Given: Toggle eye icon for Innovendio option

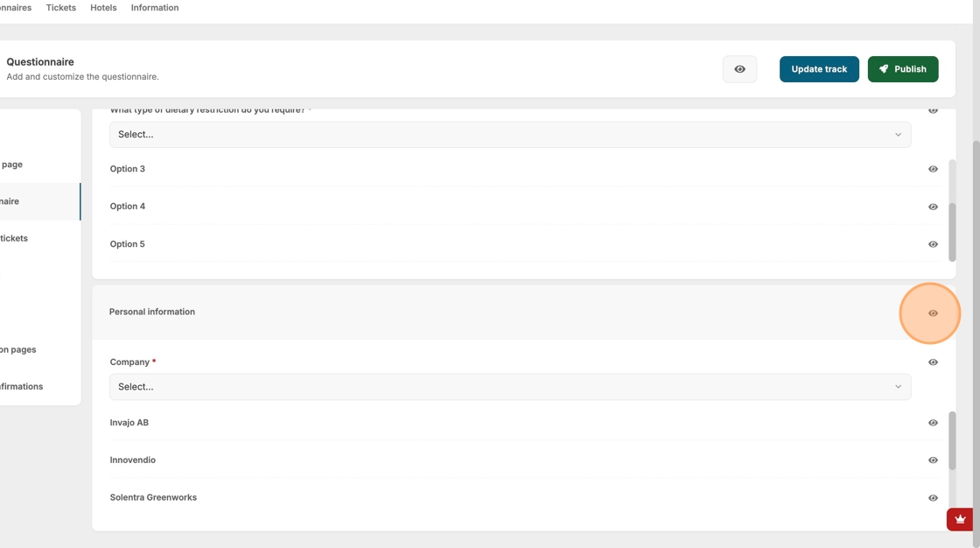Looking at the screenshot, I should [933, 460].
